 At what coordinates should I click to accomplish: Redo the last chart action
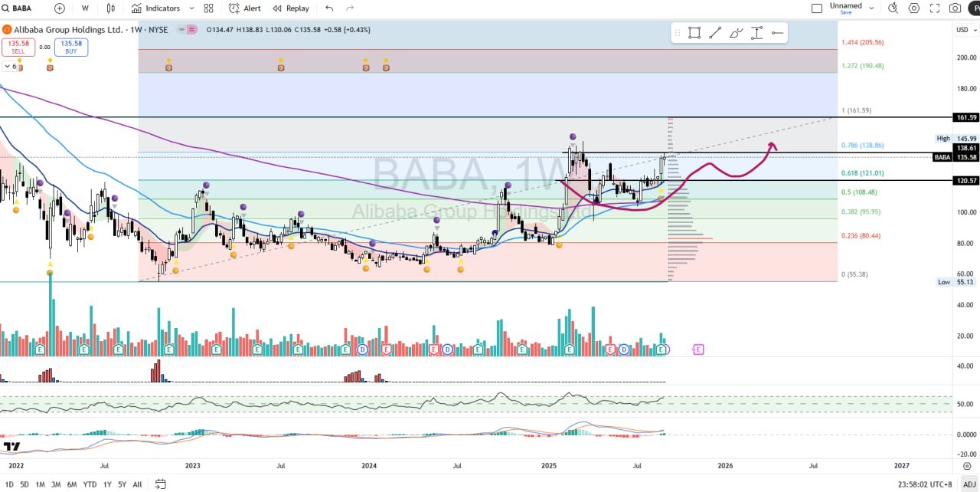350,8
